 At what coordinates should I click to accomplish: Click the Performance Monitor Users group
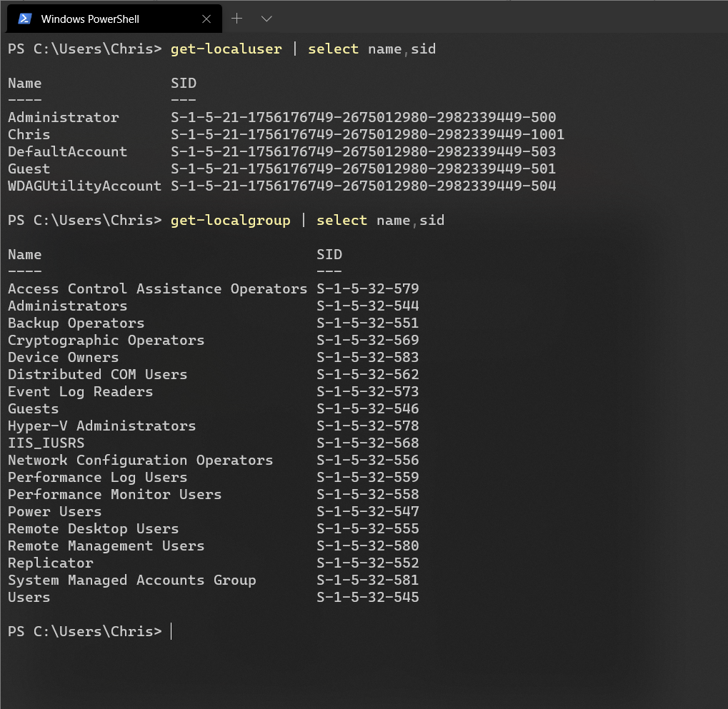point(115,495)
